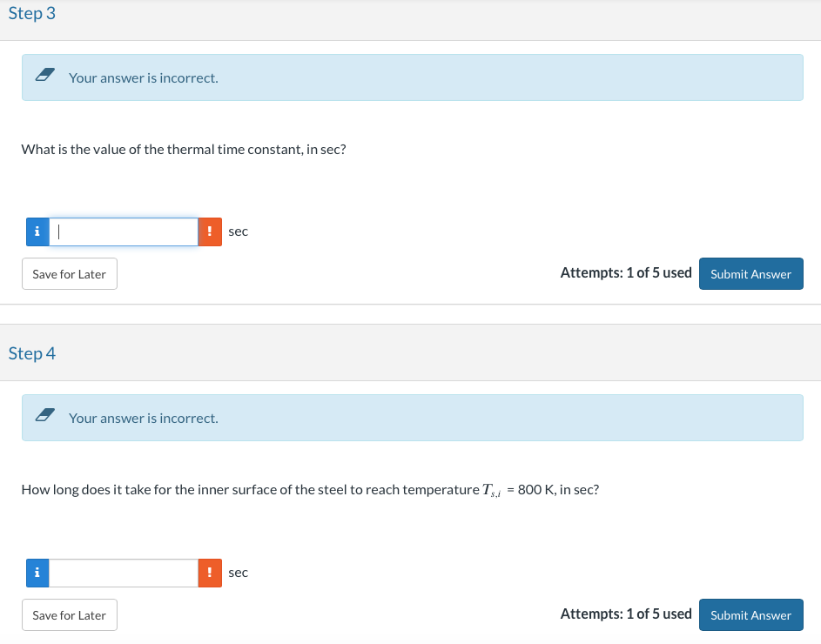Submit the Step 3 answer
The height and width of the screenshot is (644, 821).
[750, 274]
